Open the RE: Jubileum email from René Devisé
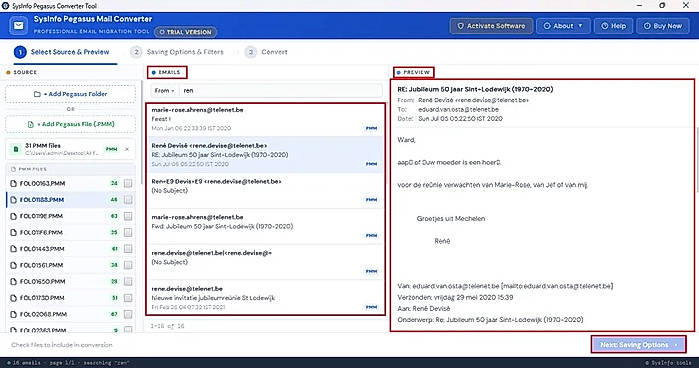The image size is (699, 368). [266, 155]
